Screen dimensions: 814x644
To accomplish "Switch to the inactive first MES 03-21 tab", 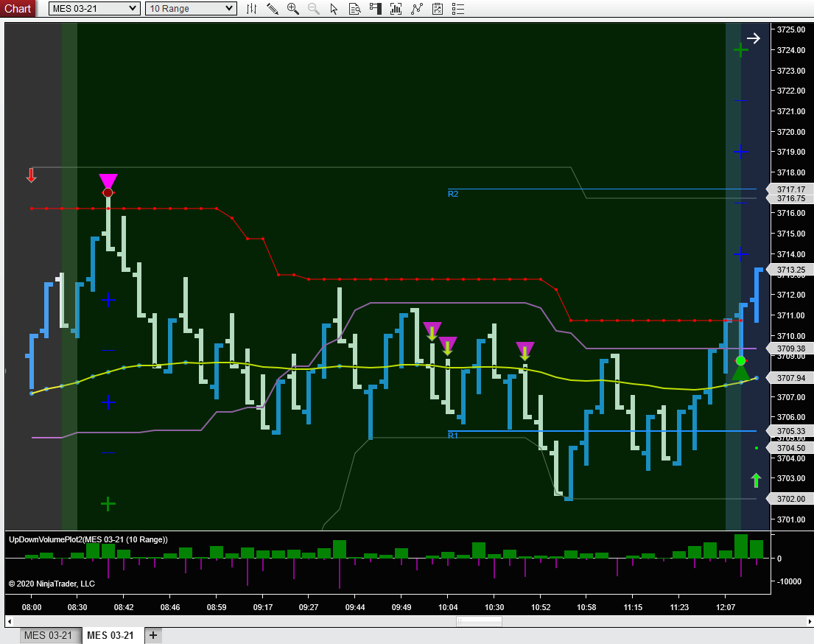I will click(49, 635).
